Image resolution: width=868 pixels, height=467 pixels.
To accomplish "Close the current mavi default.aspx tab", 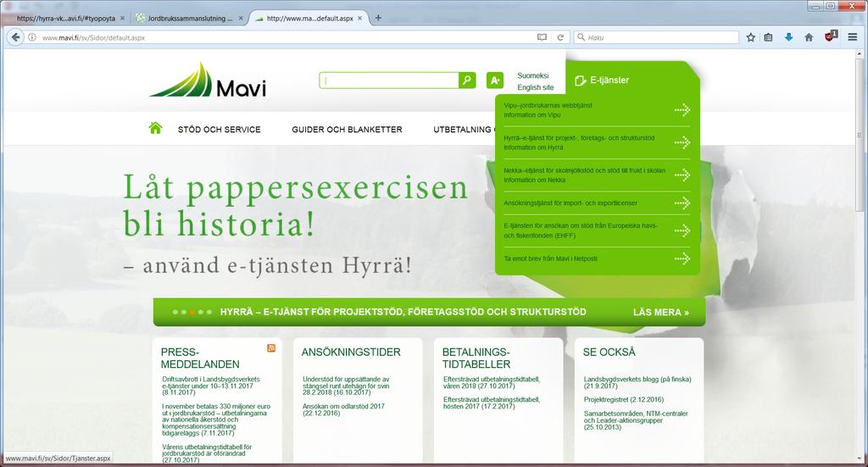I will click(x=359, y=19).
